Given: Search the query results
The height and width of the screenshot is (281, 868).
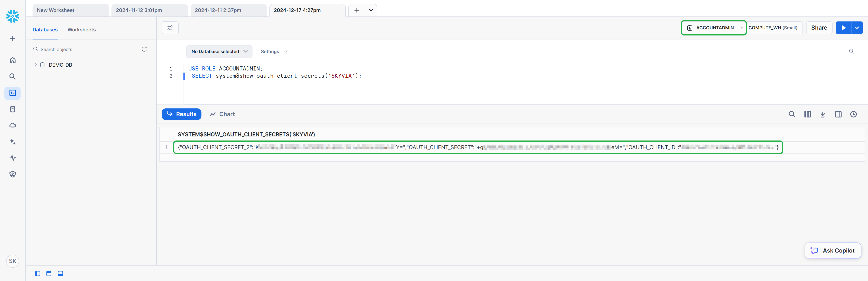Looking at the screenshot, I should coord(792,114).
